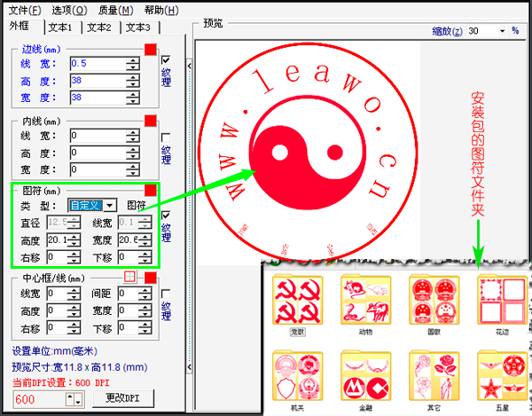Click the 中心框/线 高度 input field
The width and height of the screenshot is (532, 416).
tap(57, 310)
